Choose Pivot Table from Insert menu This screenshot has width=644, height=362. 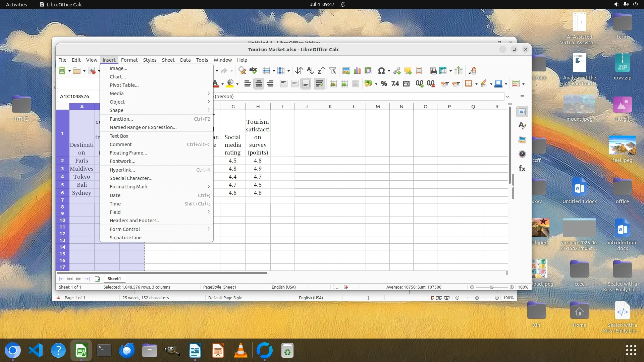(x=124, y=85)
